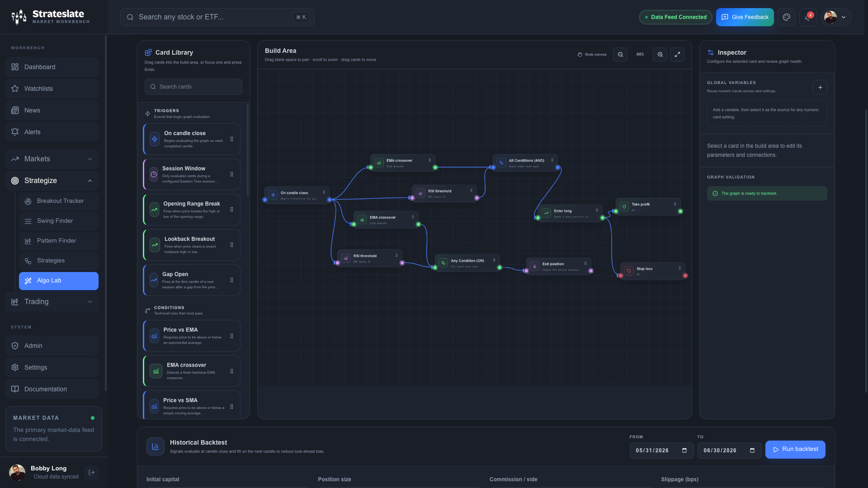Click the sign-out icon beside Bobby Long
The image size is (868, 488).
pos(91,472)
